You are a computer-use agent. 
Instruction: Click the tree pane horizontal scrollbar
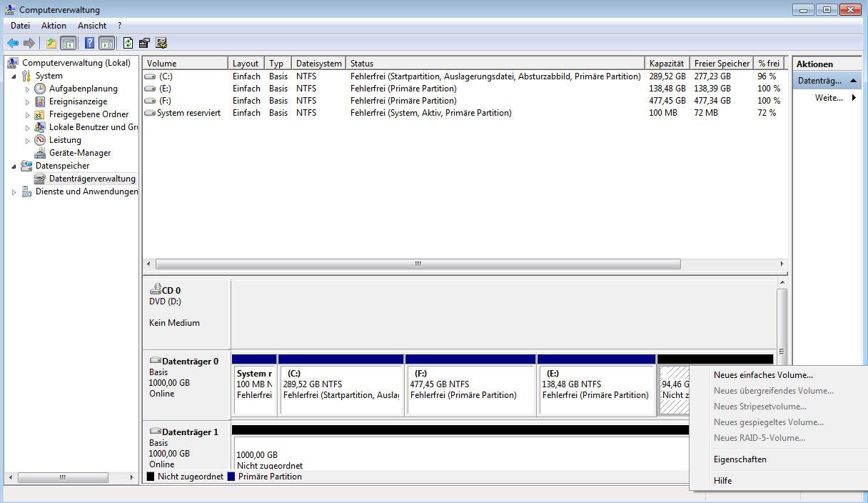(62, 477)
